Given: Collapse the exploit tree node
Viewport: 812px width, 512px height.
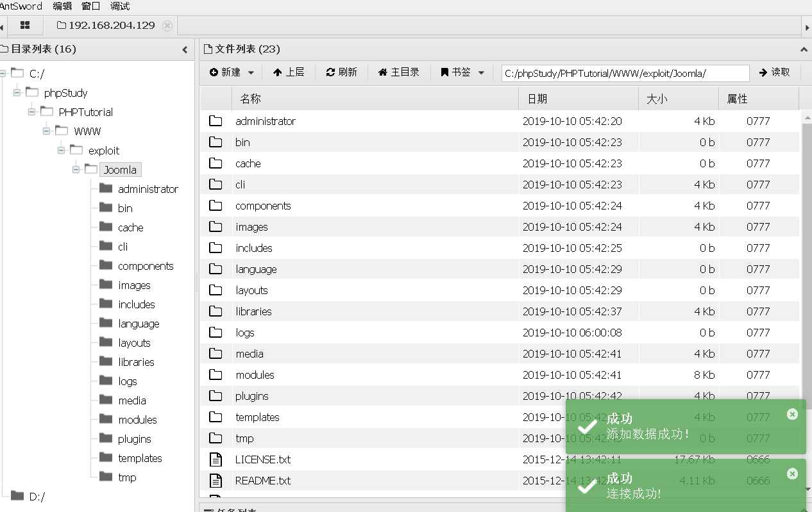Looking at the screenshot, I should click(x=62, y=151).
